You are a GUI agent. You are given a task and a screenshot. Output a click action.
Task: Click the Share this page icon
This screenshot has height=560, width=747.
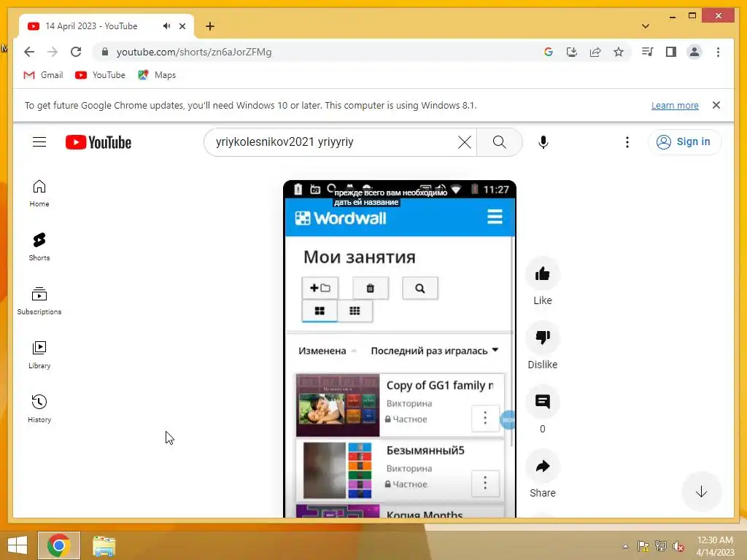coord(595,52)
